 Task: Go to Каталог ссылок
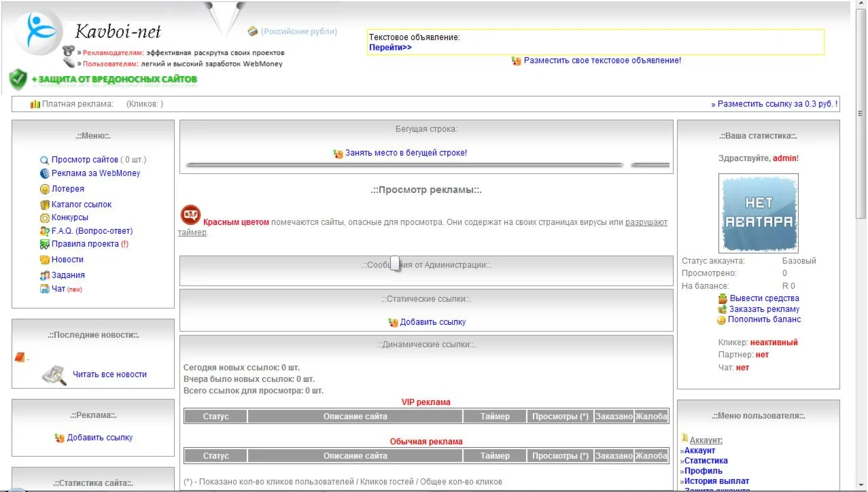(x=82, y=205)
